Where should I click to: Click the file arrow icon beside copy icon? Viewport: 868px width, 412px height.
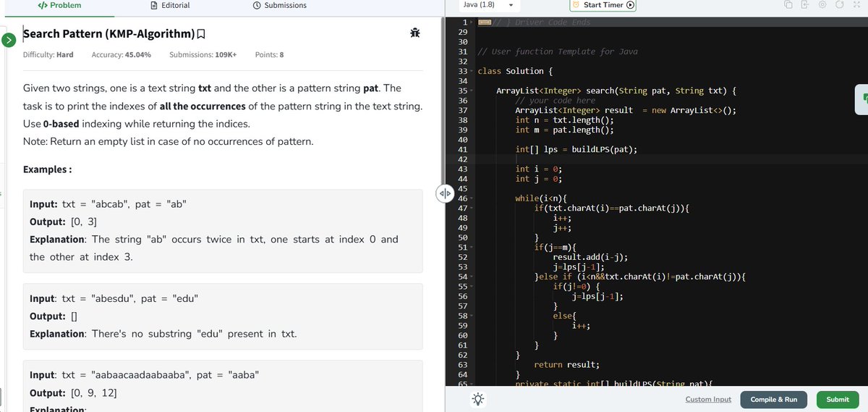tap(804, 6)
